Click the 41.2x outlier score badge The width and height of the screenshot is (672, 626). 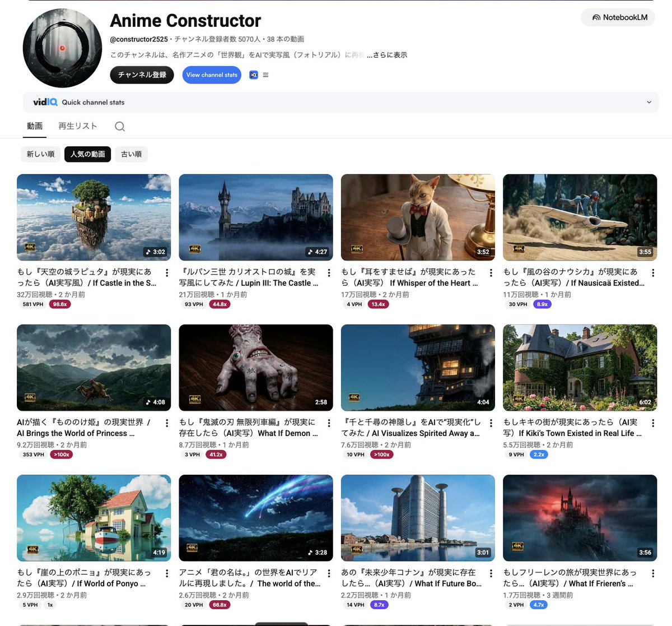(x=216, y=455)
